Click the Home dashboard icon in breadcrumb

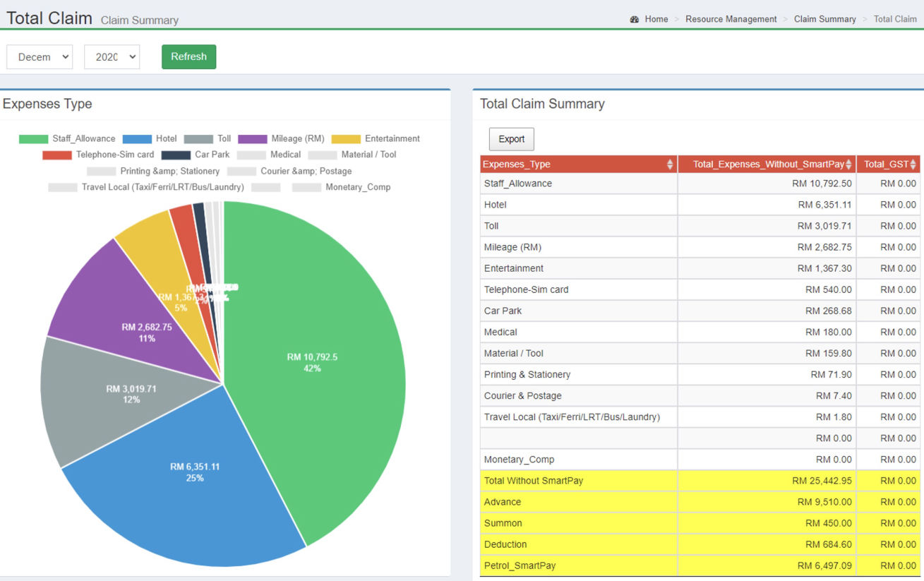635,20
